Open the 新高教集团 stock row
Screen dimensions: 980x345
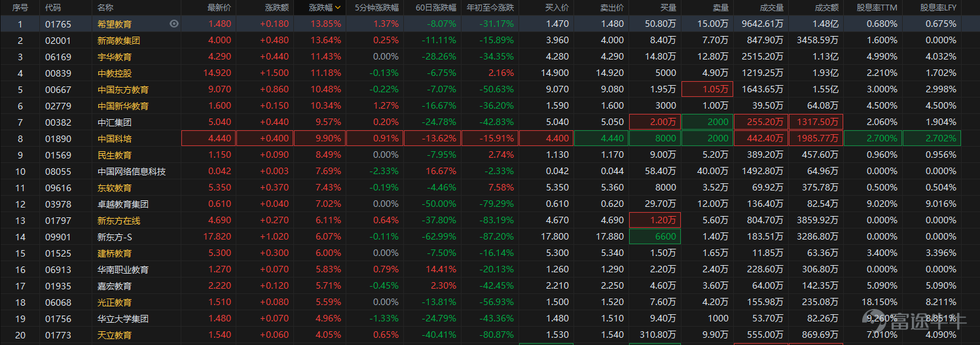point(118,41)
